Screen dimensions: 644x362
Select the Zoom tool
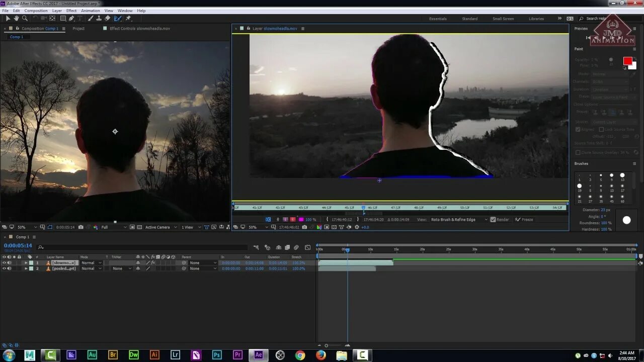coord(24,19)
